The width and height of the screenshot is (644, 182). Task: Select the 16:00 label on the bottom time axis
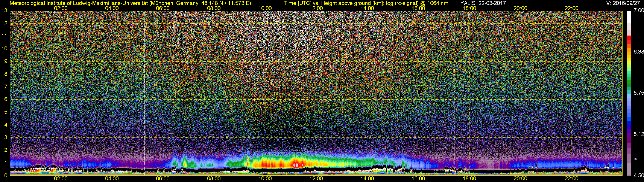click(x=418, y=179)
